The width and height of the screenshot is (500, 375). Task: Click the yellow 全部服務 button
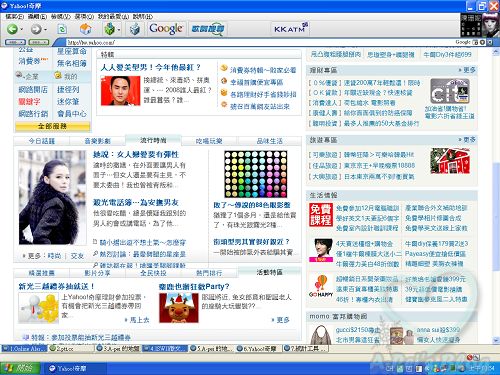[x=52, y=126]
